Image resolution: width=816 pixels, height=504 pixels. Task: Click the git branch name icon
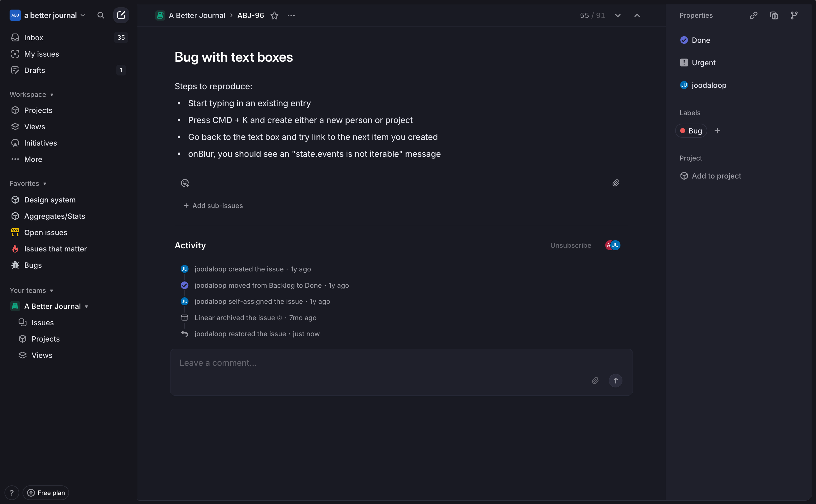coord(794,15)
